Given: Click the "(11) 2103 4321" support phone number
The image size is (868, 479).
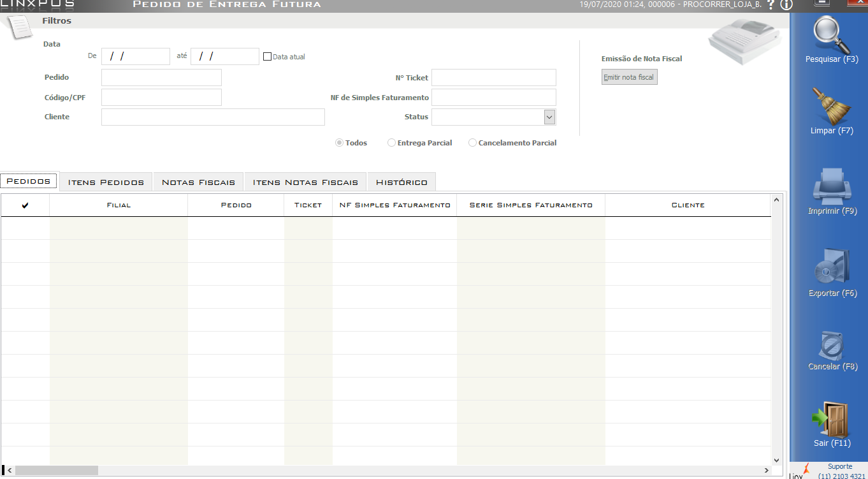Looking at the screenshot, I should pyautogui.click(x=842, y=476).
